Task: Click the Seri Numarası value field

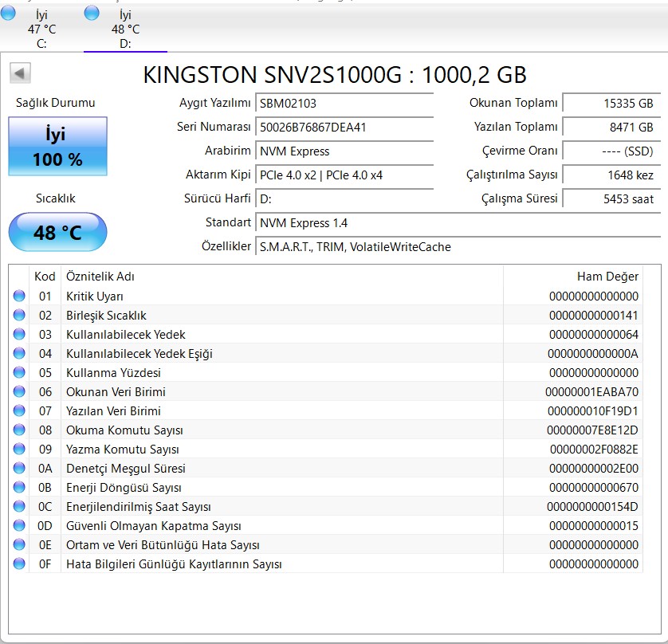Action: (x=344, y=128)
